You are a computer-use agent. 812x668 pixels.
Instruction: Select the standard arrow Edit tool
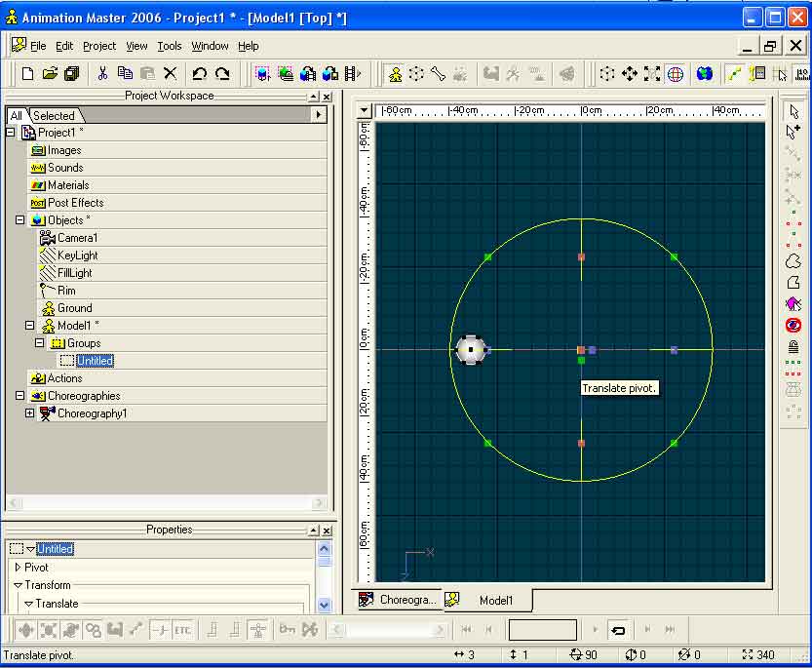[x=793, y=111]
